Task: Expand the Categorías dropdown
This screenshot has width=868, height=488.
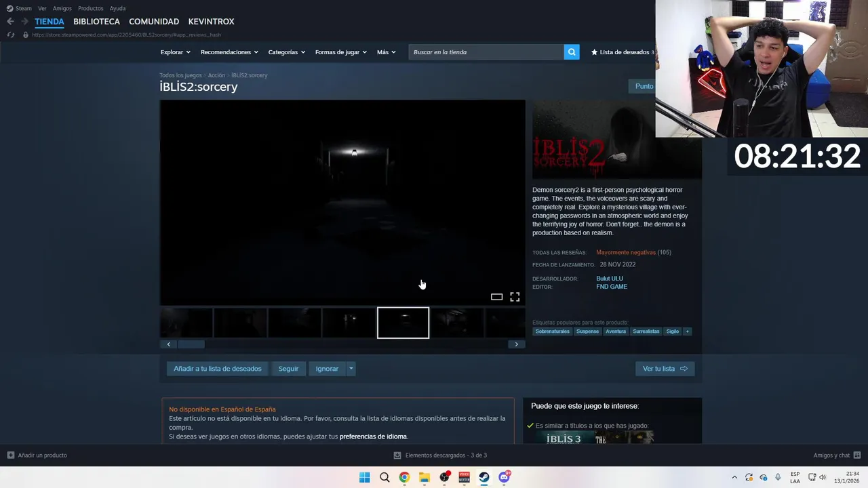Action: point(286,52)
